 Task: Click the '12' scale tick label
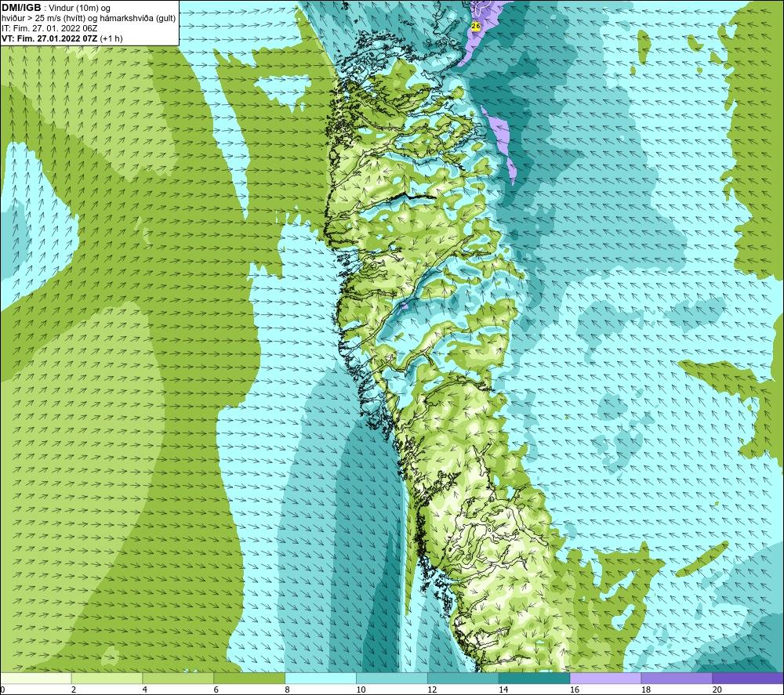click(x=432, y=690)
